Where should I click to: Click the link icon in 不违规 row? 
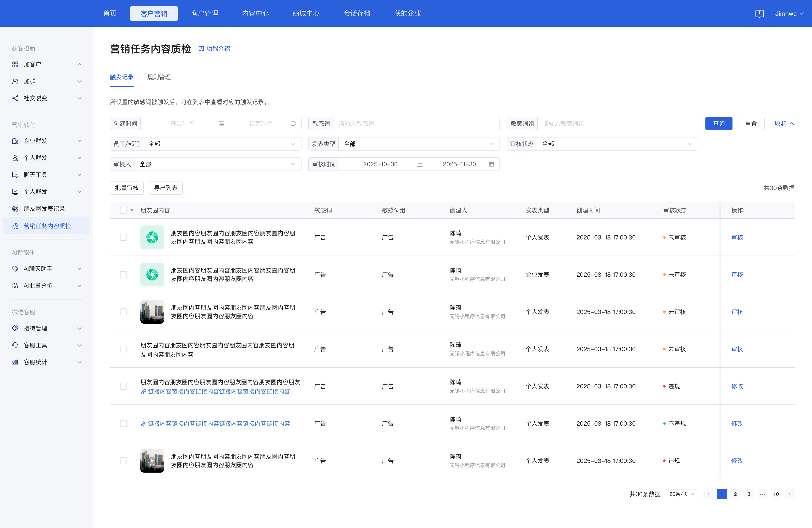click(x=143, y=424)
